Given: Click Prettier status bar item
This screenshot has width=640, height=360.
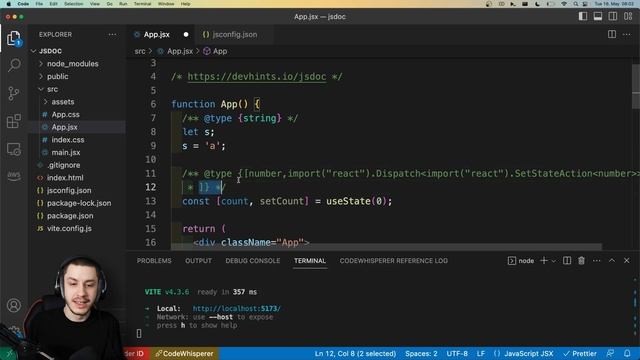Looking at the screenshot, I should point(580,353).
